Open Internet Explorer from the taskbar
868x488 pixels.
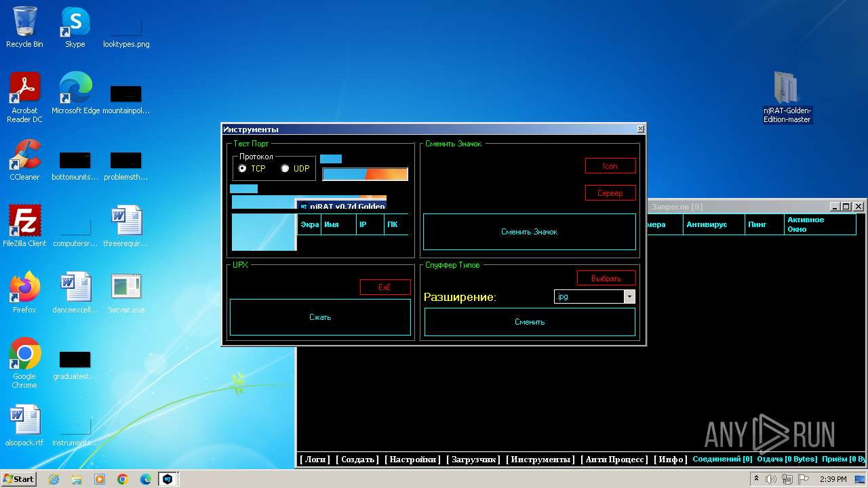pos(54,479)
